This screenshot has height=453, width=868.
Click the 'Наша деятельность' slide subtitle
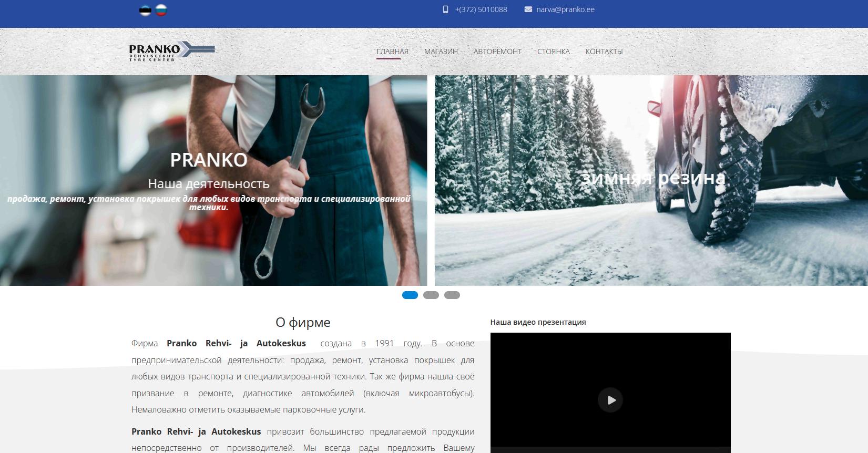click(209, 183)
